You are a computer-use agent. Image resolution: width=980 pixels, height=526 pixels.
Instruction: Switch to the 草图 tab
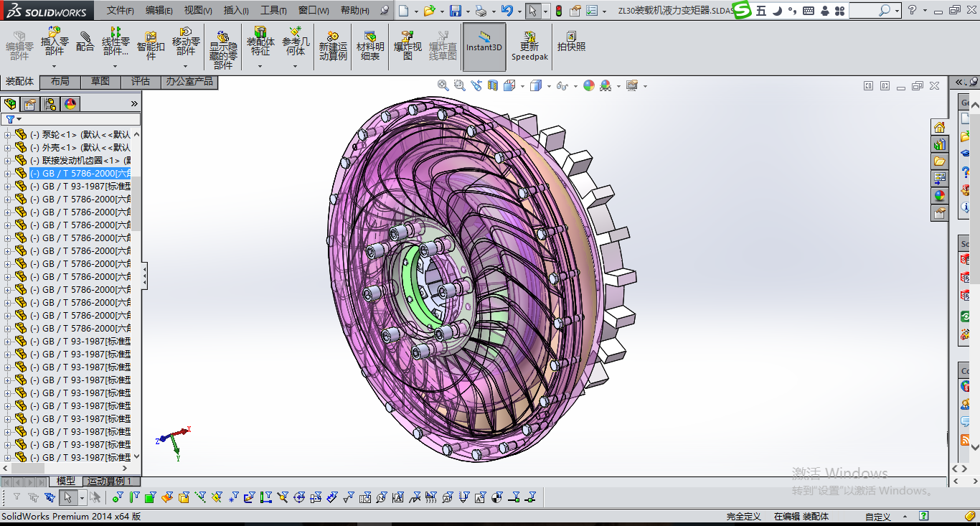pyautogui.click(x=100, y=82)
